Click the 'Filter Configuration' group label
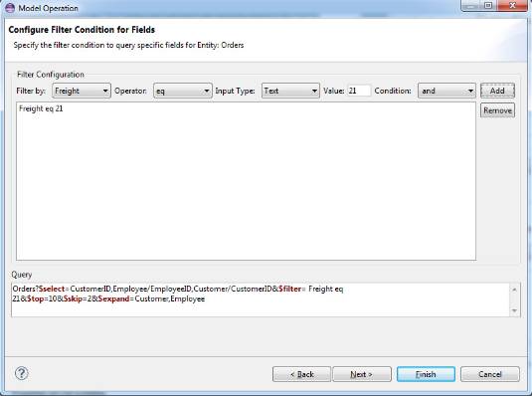This screenshot has height=396, width=532. click(51, 75)
